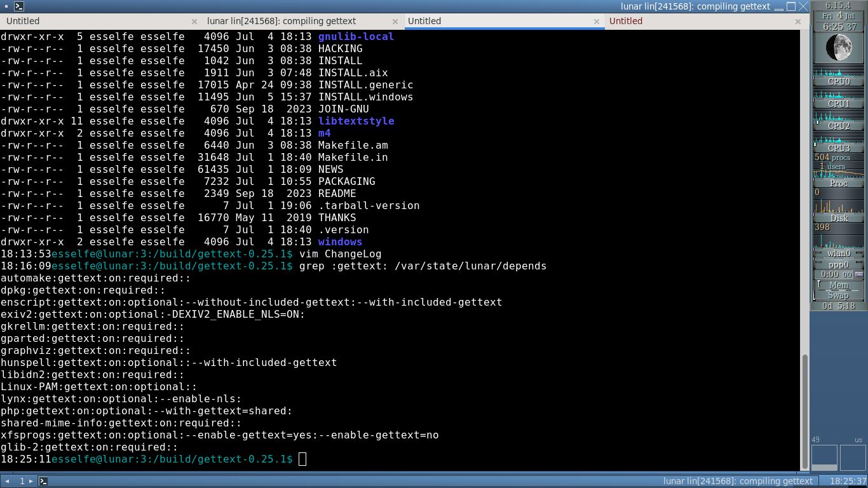Image resolution: width=868 pixels, height=488 pixels.
Task: Click the small button beside the ppp0 timer
Action: point(859,274)
